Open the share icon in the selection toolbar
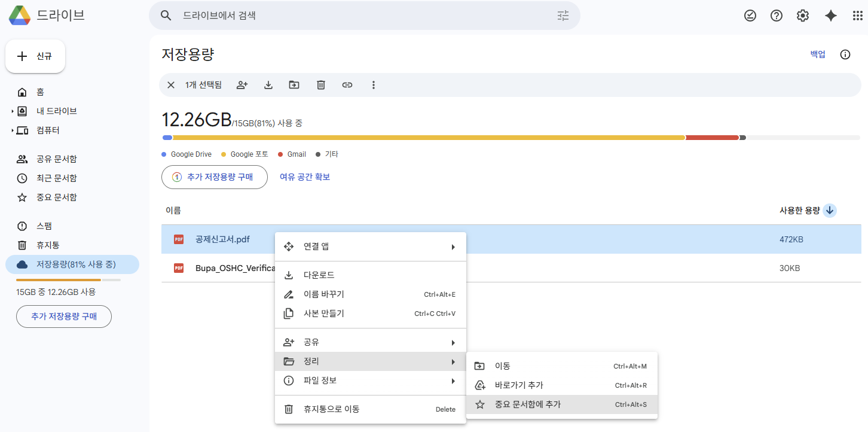The image size is (868, 432). point(242,84)
